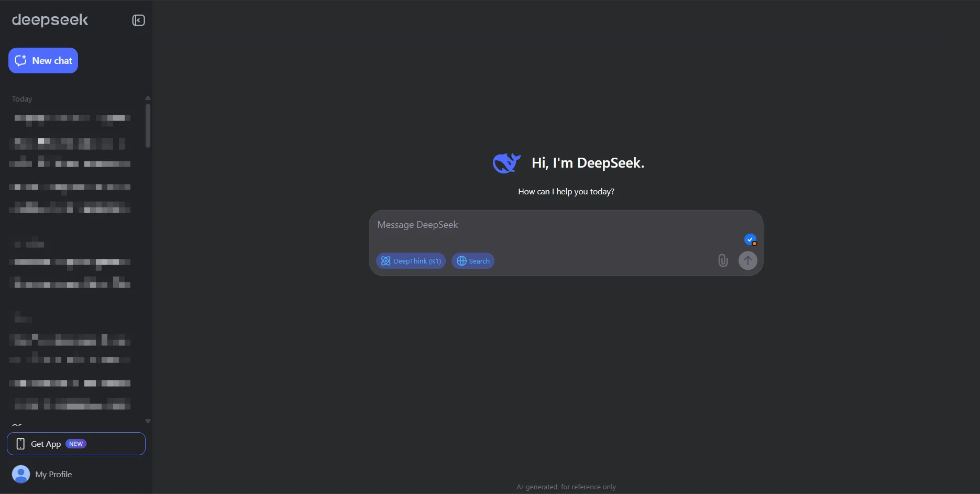Image resolution: width=980 pixels, height=494 pixels.
Task: Click the DeepSeek whale logo
Action: [506, 163]
